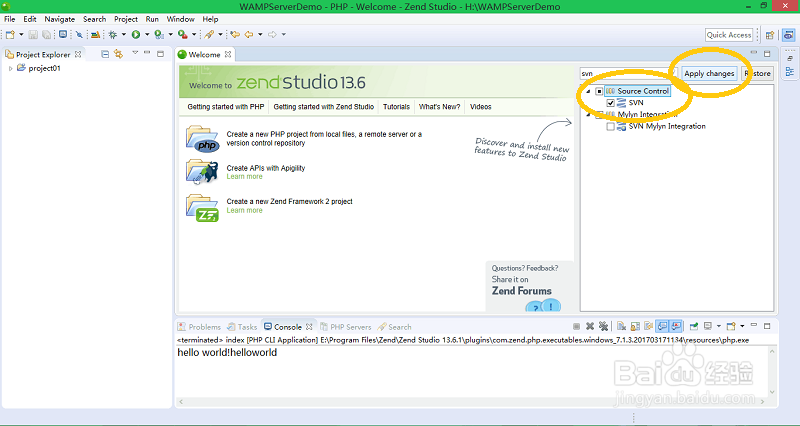Image resolution: width=800 pixels, height=426 pixels.
Task: Click the Clear Console icon
Action: [621, 327]
